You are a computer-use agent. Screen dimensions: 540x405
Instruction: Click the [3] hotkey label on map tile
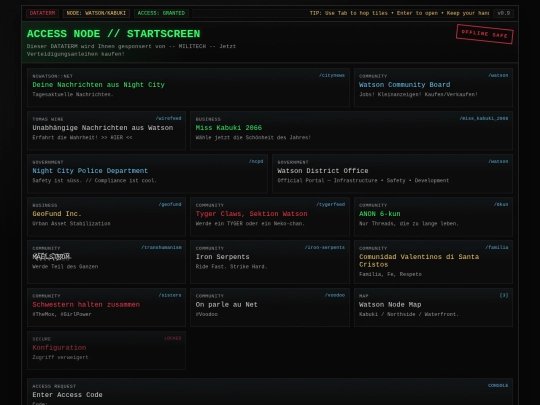[504, 295]
